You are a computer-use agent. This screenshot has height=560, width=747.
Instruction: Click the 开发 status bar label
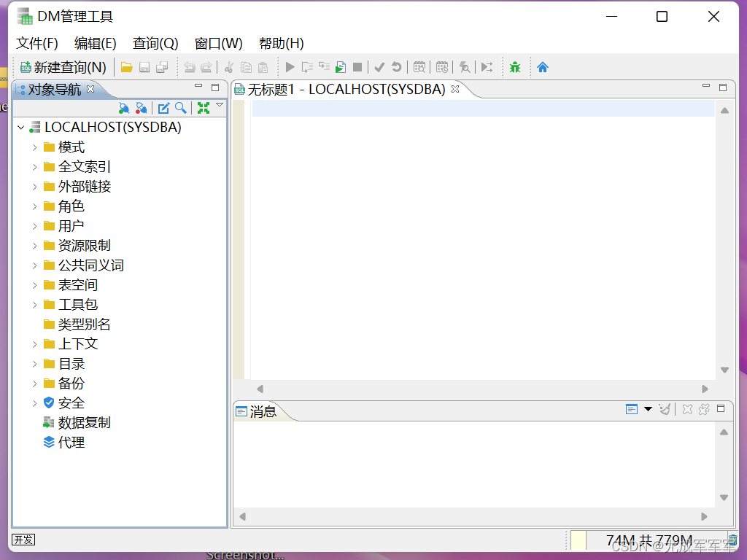pyautogui.click(x=23, y=540)
